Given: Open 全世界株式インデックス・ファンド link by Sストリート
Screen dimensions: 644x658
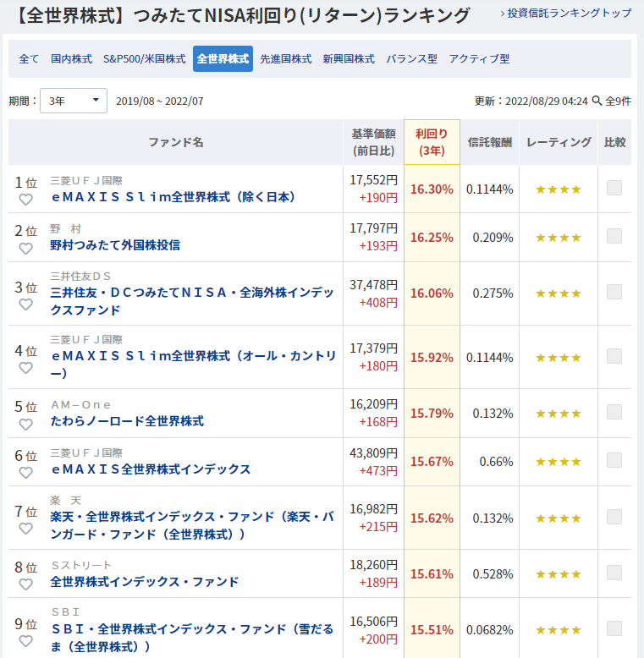Looking at the screenshot, I should pyautogui.click(x=145, y=582).
